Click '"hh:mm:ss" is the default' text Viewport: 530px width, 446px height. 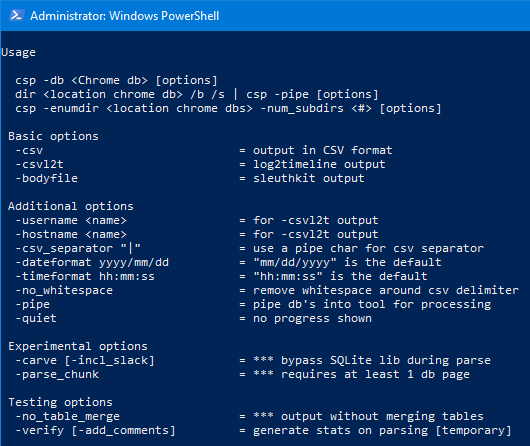[340, 277]
